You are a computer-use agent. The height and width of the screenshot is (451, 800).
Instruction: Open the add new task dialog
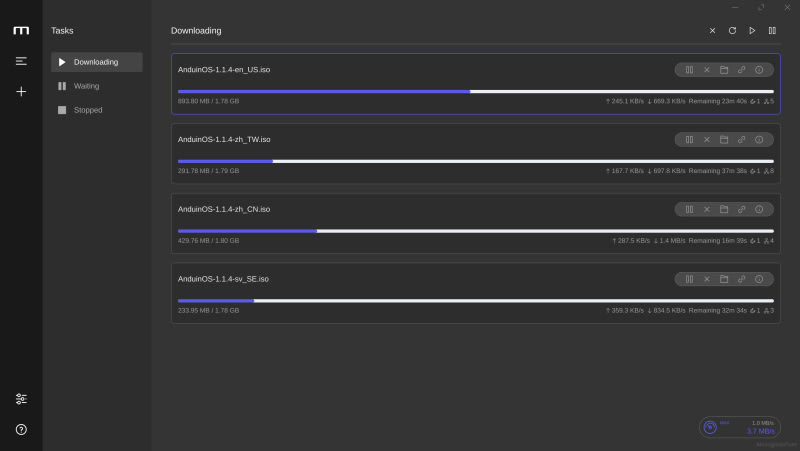click(21, 91)
